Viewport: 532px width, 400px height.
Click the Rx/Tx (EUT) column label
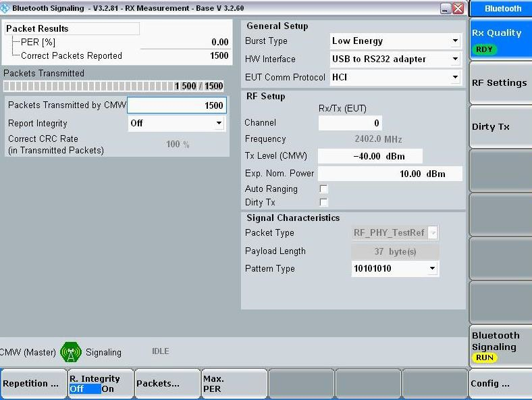(x=343, y=109)
